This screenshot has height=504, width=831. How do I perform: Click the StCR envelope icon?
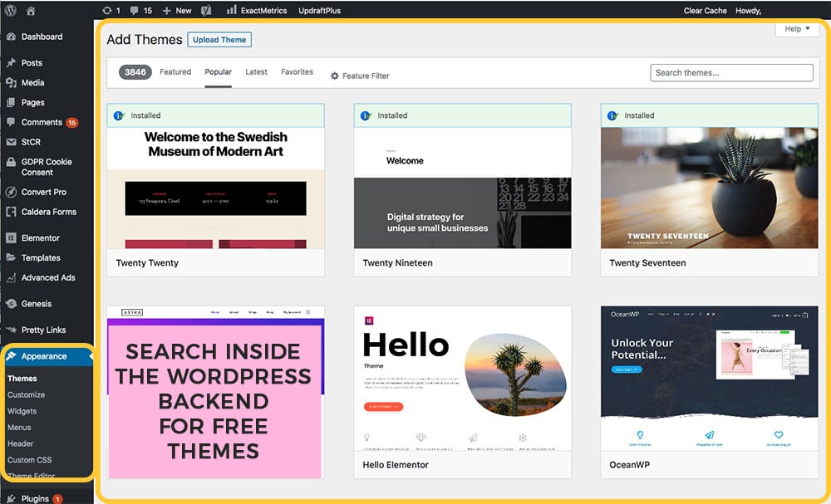tap(11, 142)
